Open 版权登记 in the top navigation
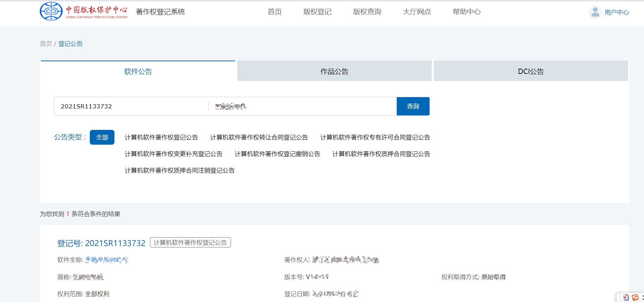 317,12
